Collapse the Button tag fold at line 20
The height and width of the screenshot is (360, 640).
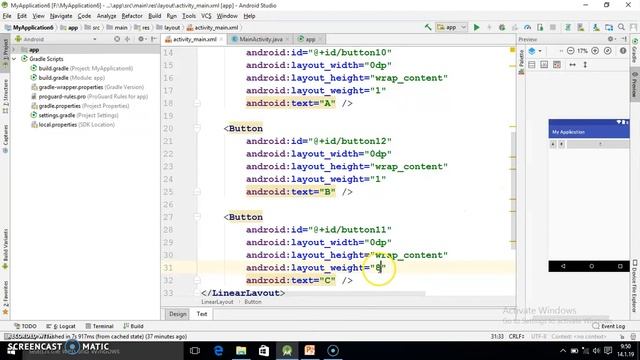pos(197,129)
